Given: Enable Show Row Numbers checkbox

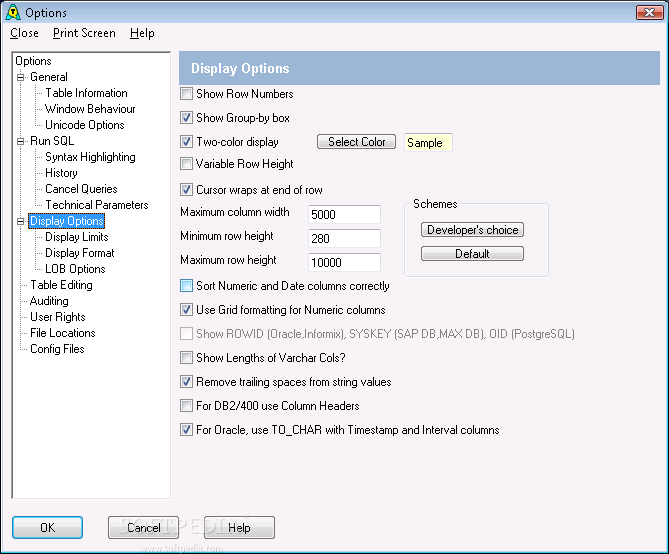Looking at the screenshot, I should [x=186, y=93].
